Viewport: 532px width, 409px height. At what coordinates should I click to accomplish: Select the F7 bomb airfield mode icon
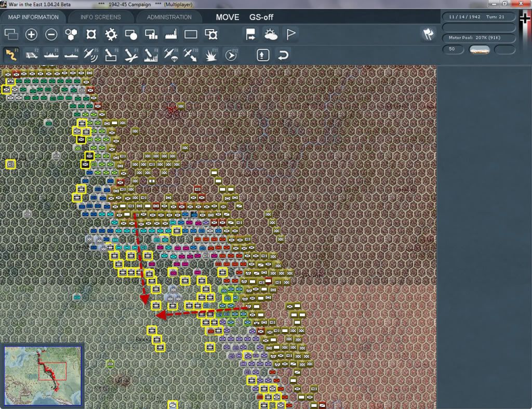pyautogui.click(x=131, y=55)
